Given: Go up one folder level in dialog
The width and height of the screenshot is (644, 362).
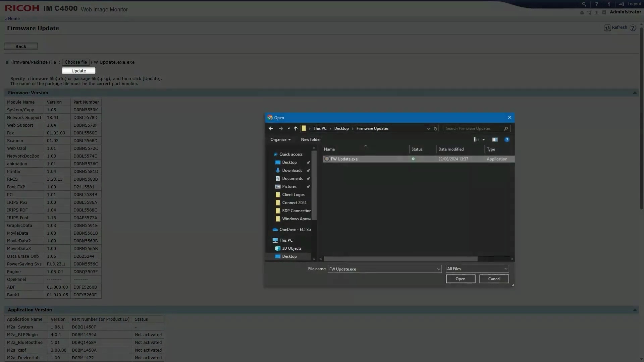Looking at the screenshot, I should [x=296, y=128].
